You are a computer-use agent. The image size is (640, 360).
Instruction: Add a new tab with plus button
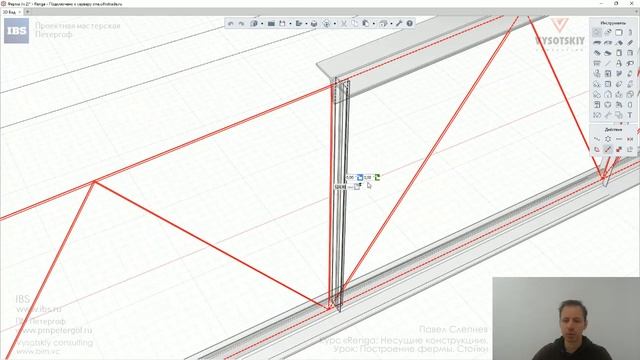(x=27, y=12)
